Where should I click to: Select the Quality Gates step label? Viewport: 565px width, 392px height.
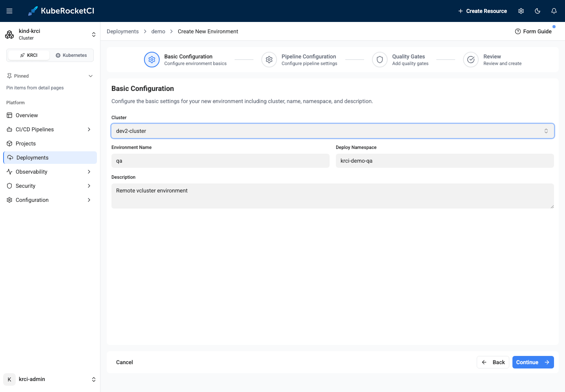coord(408,56)
